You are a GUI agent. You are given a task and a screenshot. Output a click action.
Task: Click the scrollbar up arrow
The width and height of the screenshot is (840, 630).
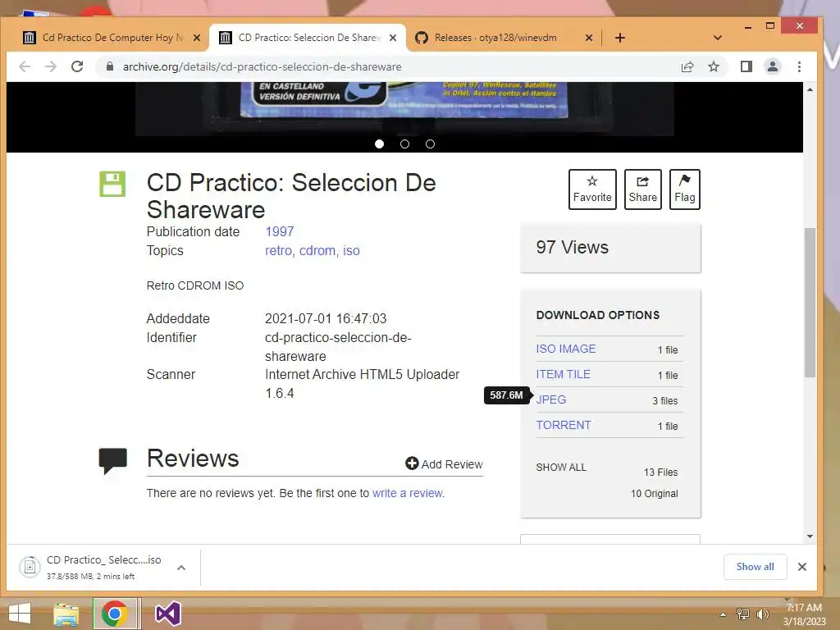point(810,89)
